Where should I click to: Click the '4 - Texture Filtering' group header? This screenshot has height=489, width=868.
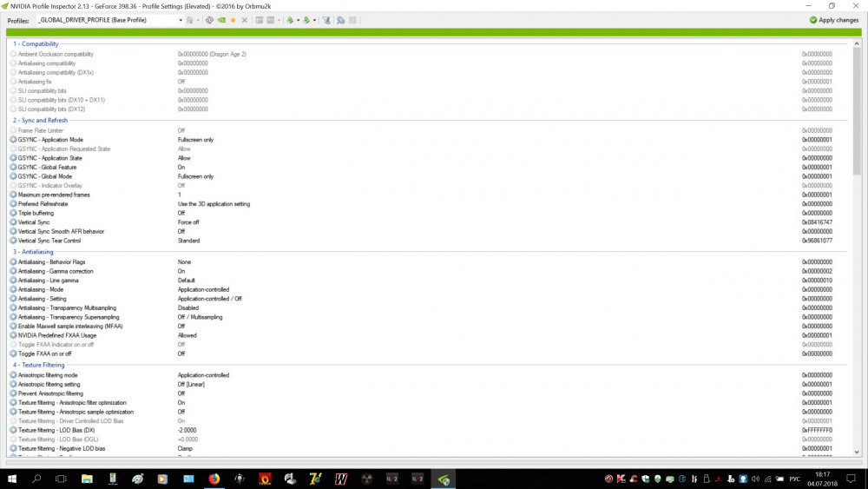39,365
